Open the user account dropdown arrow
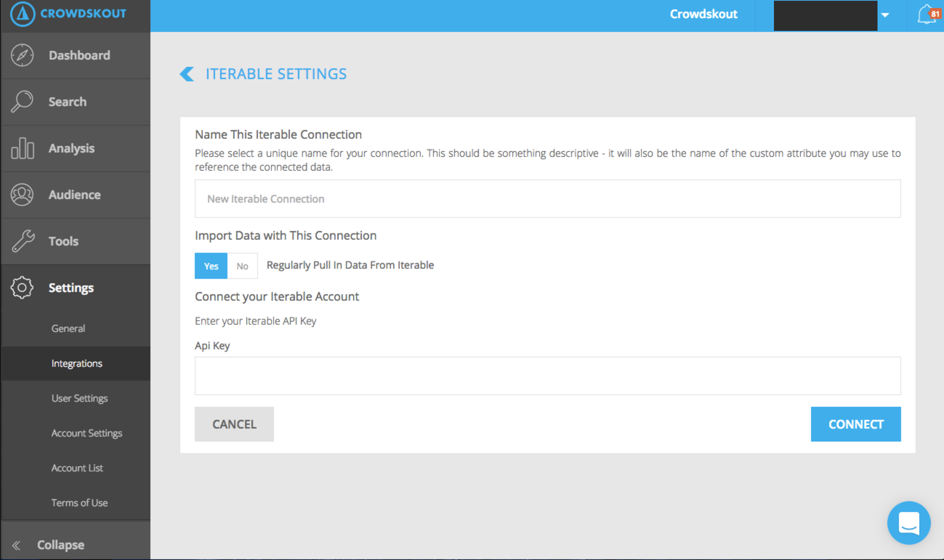 click(x=885, y=15)
